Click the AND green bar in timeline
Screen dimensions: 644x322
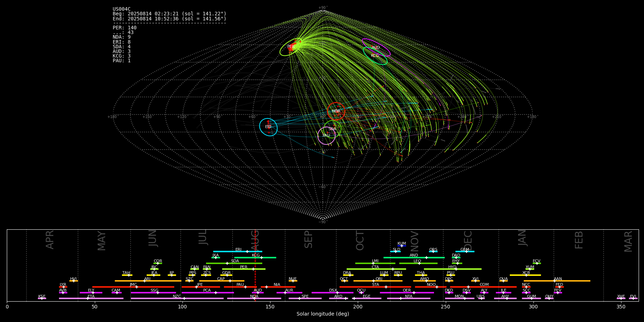pyautogui.click(x=414, y=257)
